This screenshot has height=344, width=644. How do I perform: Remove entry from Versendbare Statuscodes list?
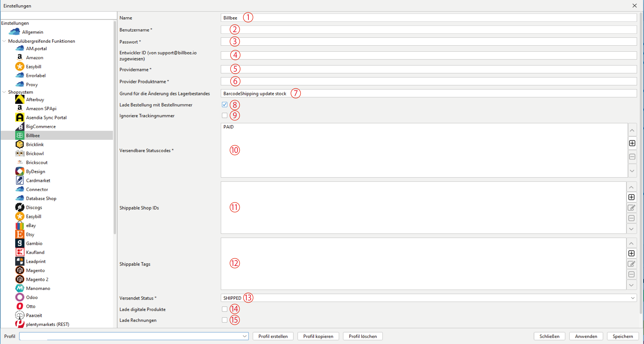coord(632,157)
